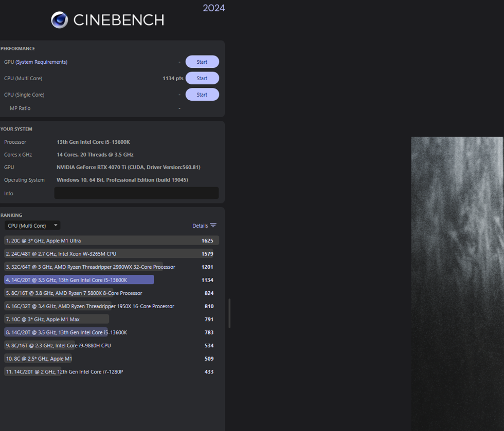This screenshot has width=504, height=431.
Task: Select the 8C Apple M1 ranking entry
Action: click(x=112, y=359)
